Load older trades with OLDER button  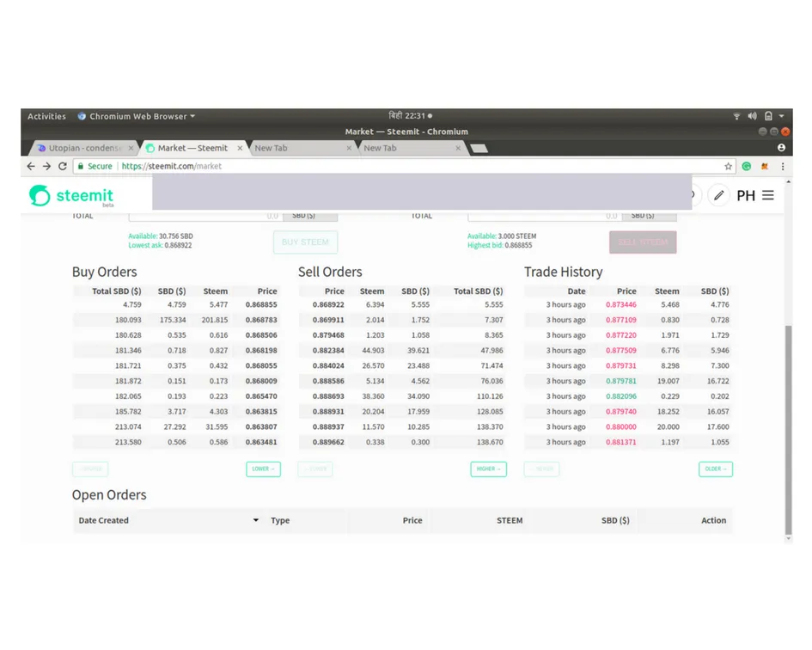click(715, 469)
